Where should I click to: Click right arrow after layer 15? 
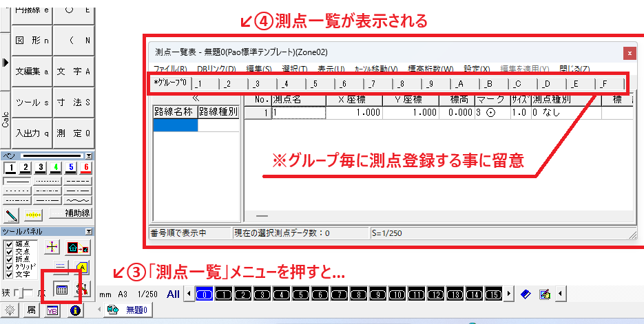(x=509, y=294)
